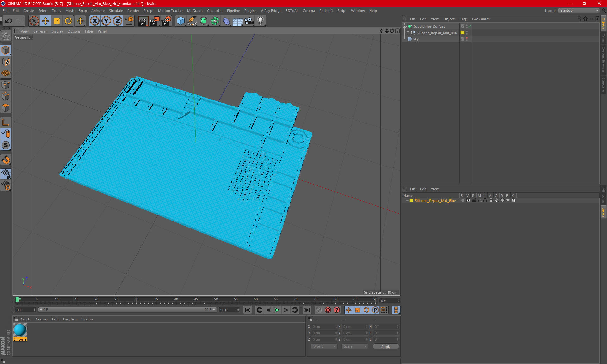Open the World coordinate dropdown
The width and height of the screenshot is (607, 364).
pos(324,346)
